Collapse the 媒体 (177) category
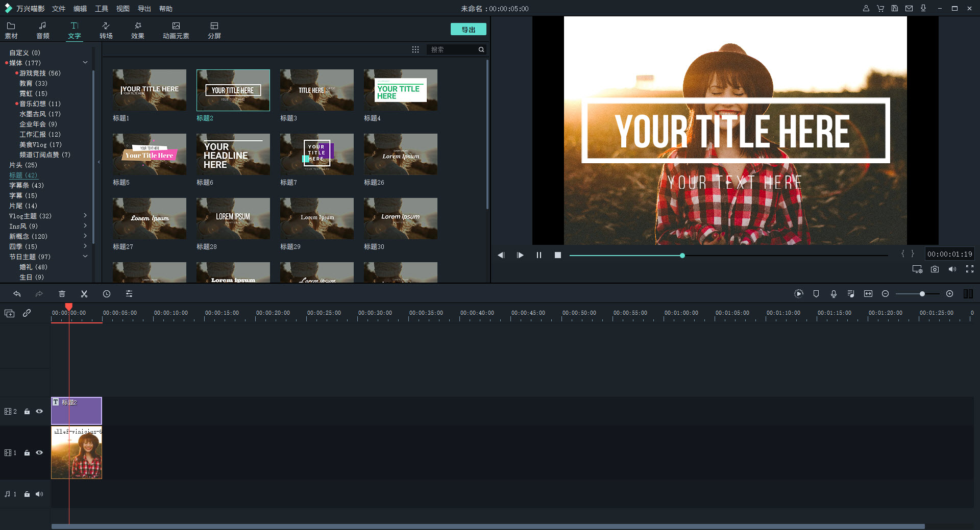The height and width of the screenshot is (530, 980). tap(85, 63)
